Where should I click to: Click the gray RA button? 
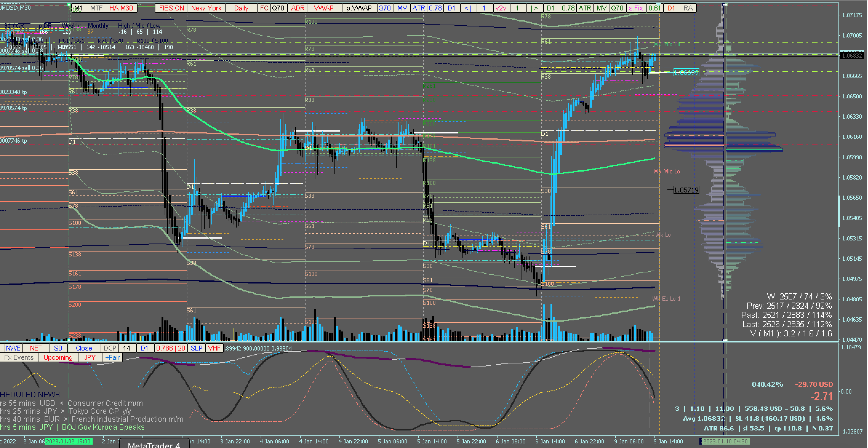tap(688, 8)
